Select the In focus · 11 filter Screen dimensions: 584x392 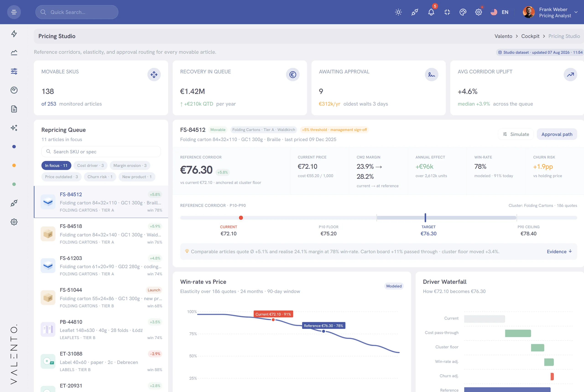coord(56,166)
